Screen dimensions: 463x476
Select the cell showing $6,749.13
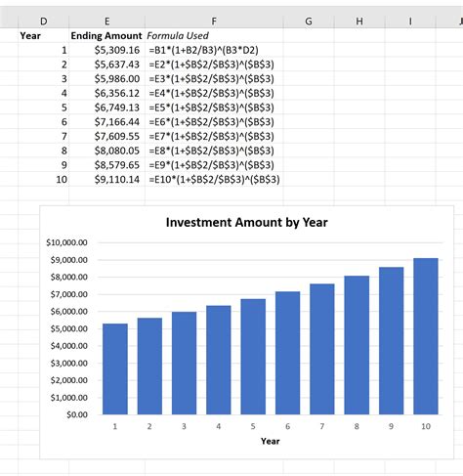(x=106, y=108)
